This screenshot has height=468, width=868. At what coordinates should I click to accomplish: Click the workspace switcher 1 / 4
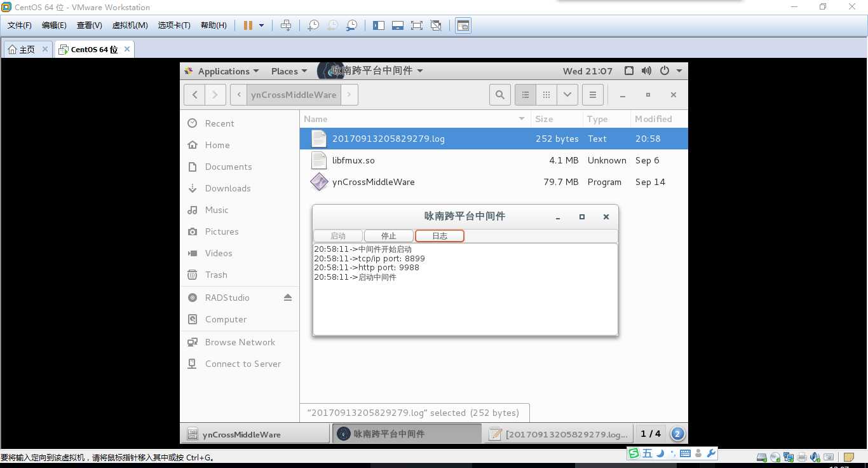651,434
